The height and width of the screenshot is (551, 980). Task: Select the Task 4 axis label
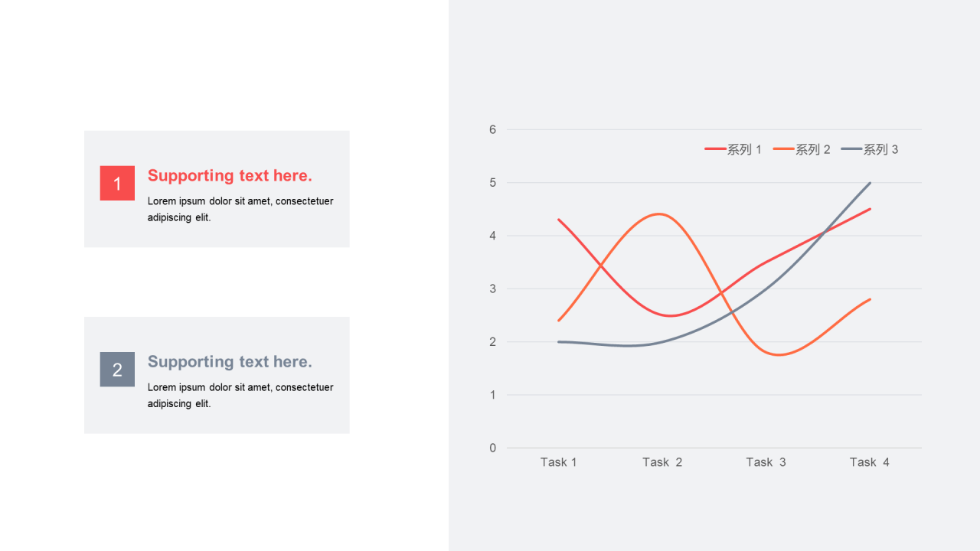point(870,462)
